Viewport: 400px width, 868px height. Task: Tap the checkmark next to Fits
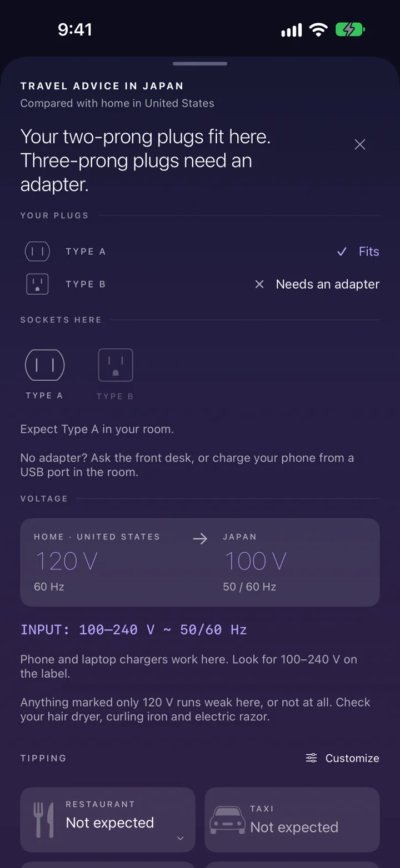[x=342, y=252]
